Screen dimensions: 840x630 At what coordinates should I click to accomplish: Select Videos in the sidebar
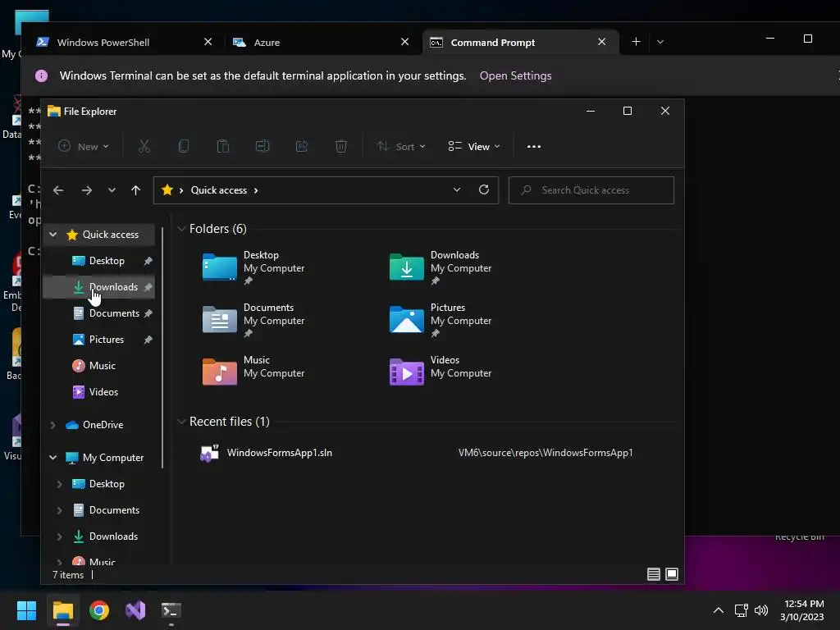(98, 392)
